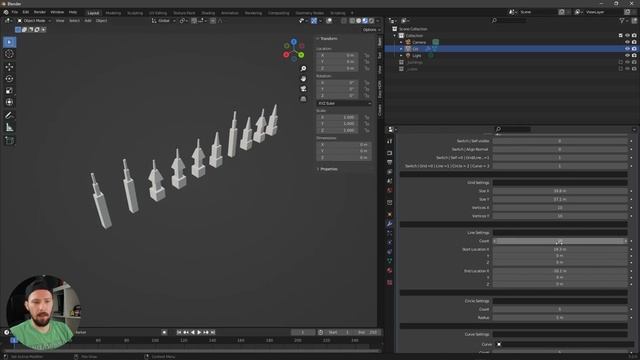Open the Physics properties tab icon
This screenshot has width=640, height=360.
pyautogui.click(x=390, y=242)
